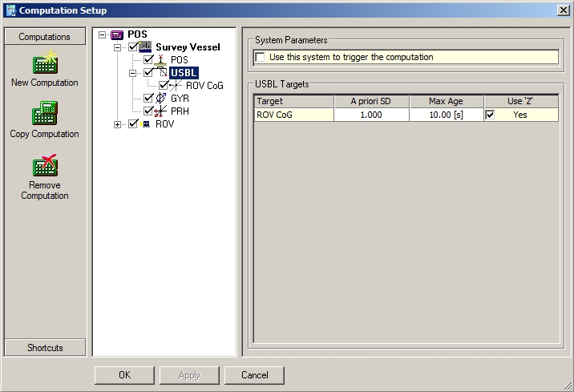This screenshot has width=574, height=392.
Task: Click the USBL system icon in tree
Action: 160,72
